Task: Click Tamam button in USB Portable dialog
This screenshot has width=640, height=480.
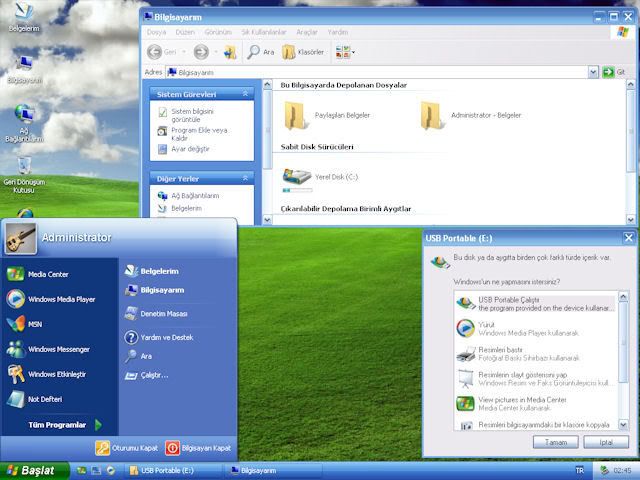Action: [556, 442]
